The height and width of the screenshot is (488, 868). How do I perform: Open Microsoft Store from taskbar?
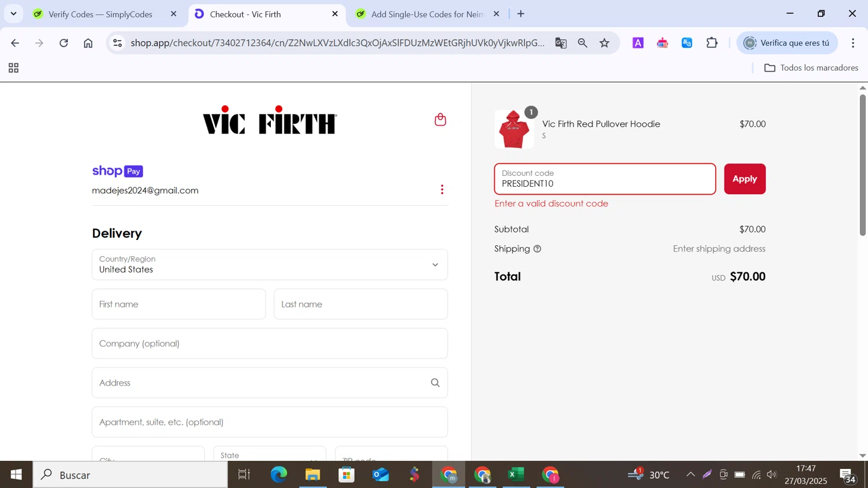[347, 475]
